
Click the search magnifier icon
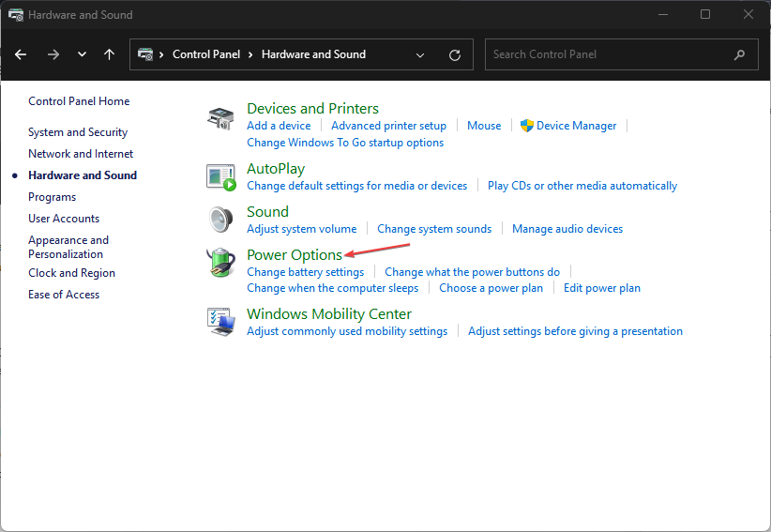[739, 54]
